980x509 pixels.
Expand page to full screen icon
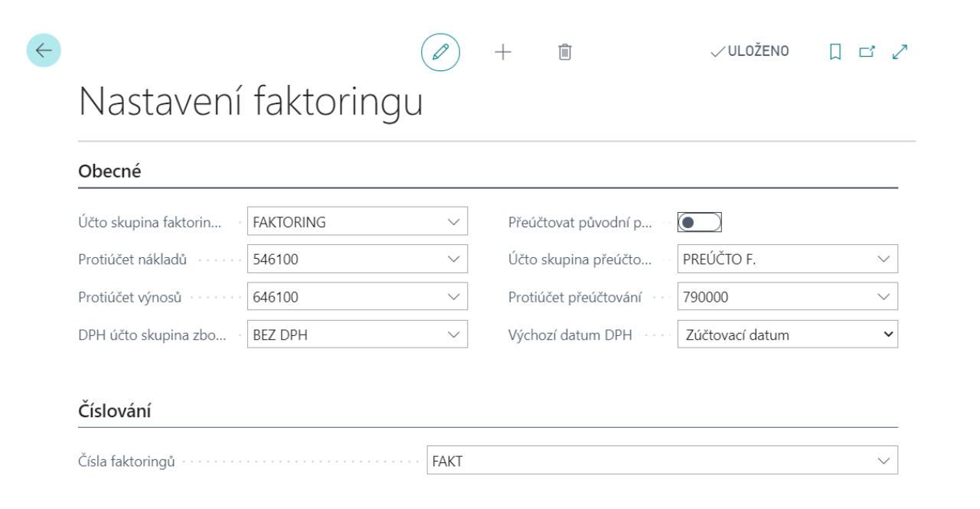(898, 53)
